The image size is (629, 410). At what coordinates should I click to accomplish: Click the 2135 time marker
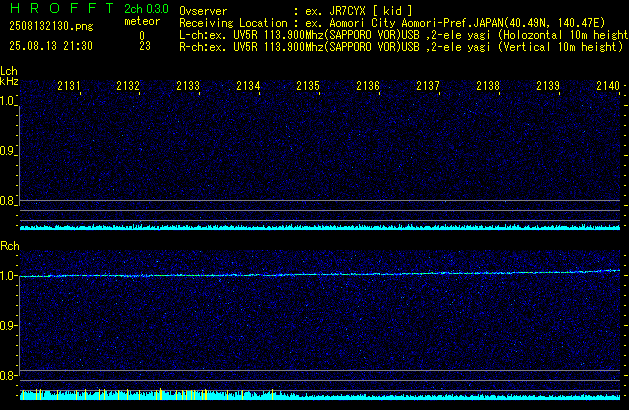[x=308, y=85]
